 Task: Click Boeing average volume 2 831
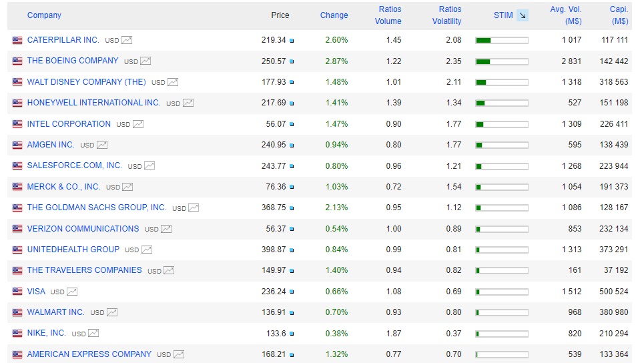pos(571,61)
